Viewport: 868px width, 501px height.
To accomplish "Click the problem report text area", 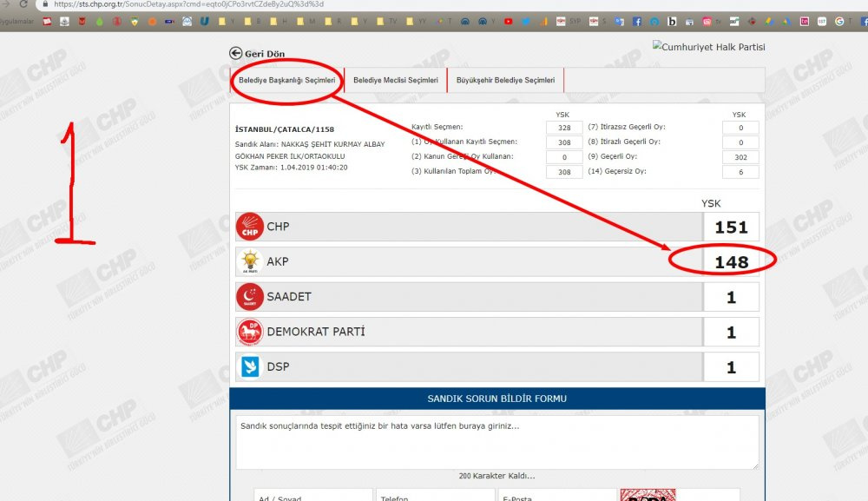I will coord(496,442).
